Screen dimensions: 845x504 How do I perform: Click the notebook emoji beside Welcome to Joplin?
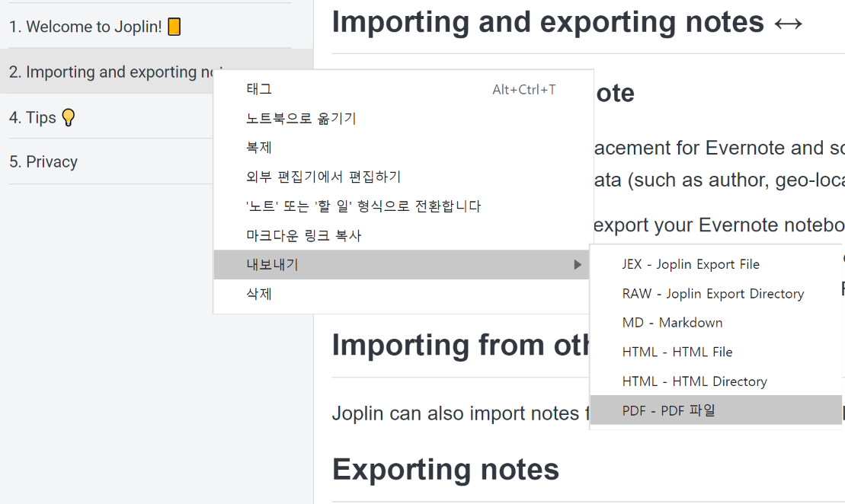pyautogui.click(x=174, y=27)
